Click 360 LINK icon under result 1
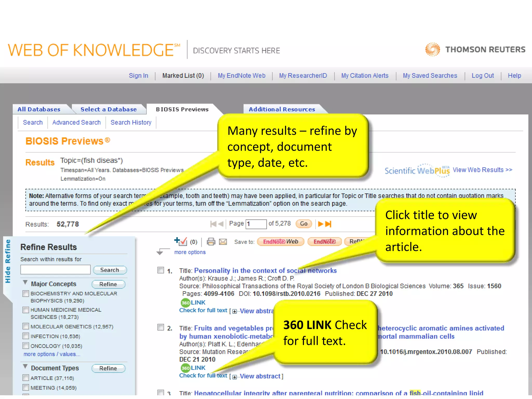532x399 pixels. pos(193,302)
